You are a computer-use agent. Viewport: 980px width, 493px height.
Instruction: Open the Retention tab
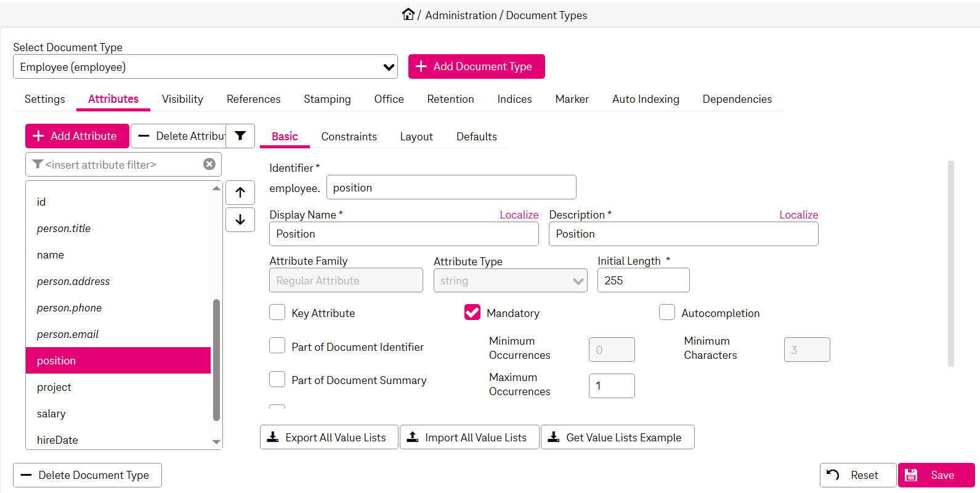(450, 99)
